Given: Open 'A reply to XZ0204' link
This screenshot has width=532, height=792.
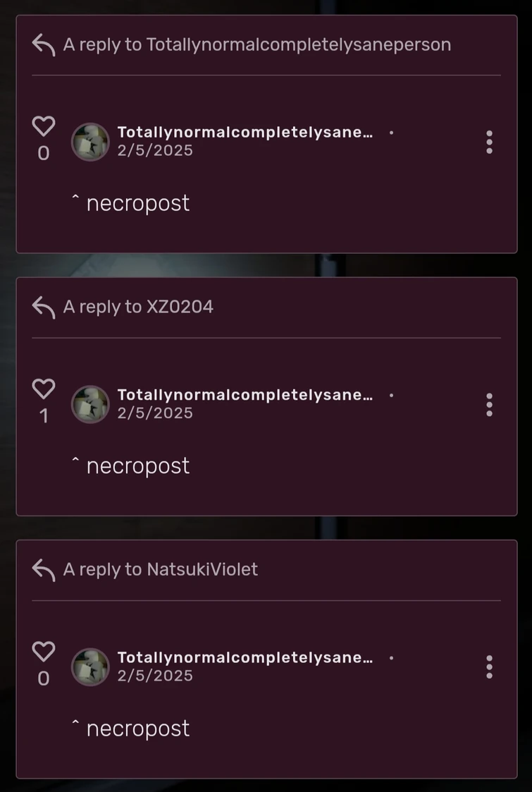Looking at the screenshot, I should pyautogui.click(x=138, y=307).
